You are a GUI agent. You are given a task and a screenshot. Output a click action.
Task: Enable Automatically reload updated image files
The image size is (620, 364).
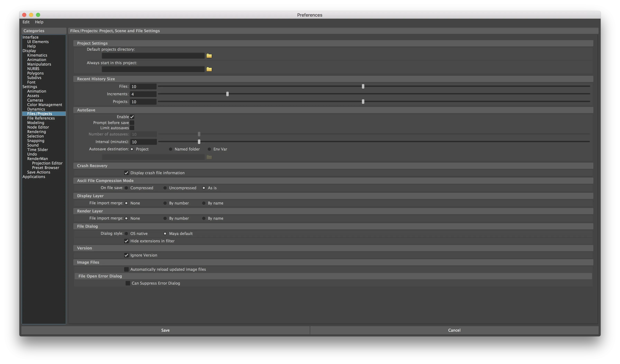(x=126, y=270)
